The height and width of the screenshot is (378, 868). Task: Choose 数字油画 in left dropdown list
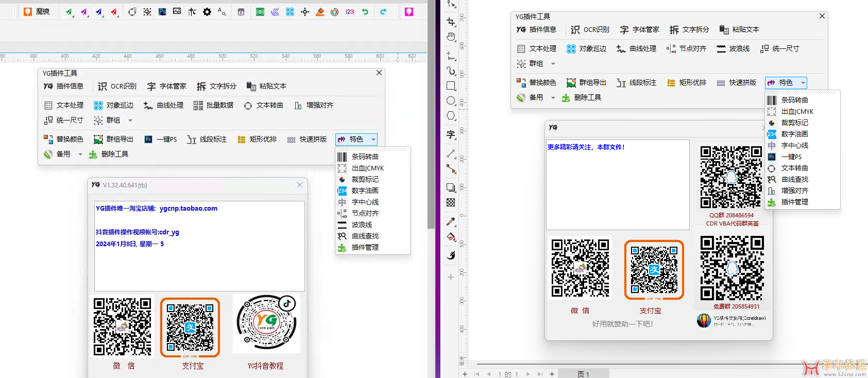(372, 191)
